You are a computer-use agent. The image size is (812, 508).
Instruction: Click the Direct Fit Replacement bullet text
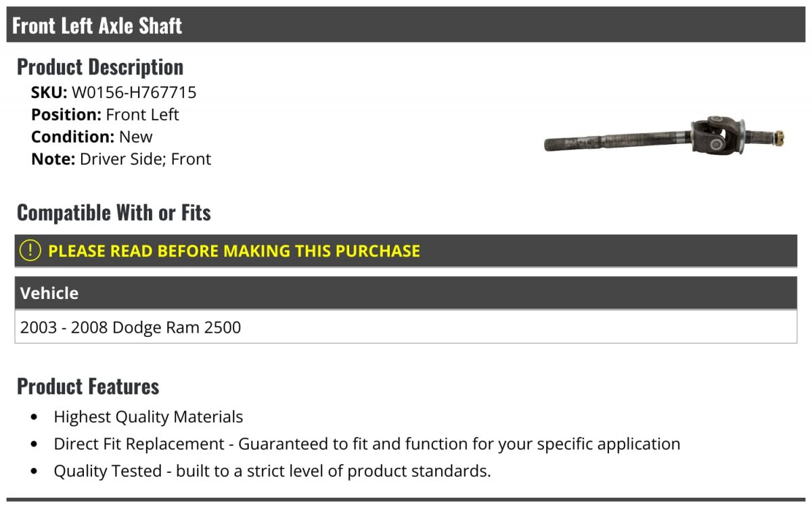click(x=367, y=444)
